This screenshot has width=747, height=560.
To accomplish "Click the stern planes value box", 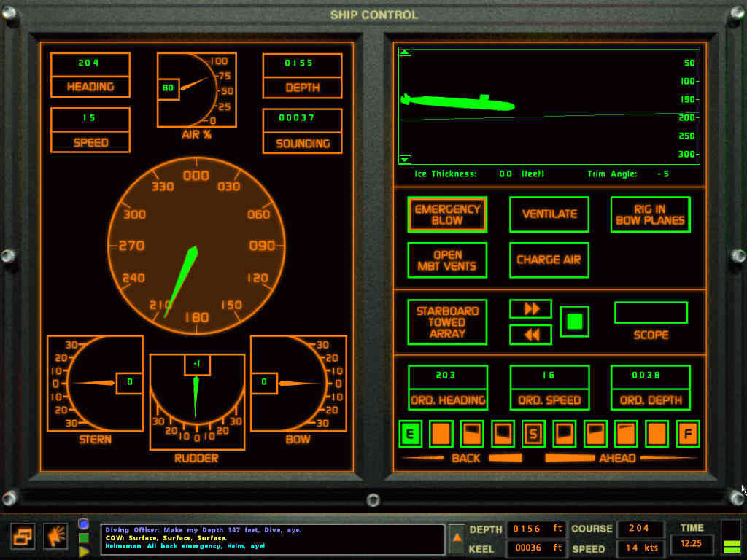I will point(129,382).
